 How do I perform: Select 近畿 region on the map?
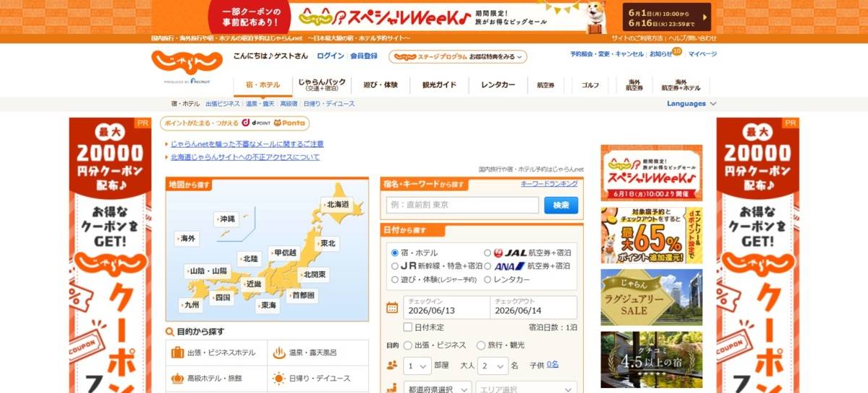pyautogui.click(x=252, y=284)
